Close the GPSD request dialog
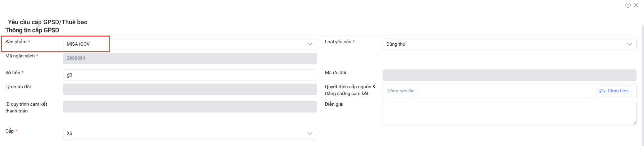Viewport: 644px width, 146px height. click(x=636, y=5)
